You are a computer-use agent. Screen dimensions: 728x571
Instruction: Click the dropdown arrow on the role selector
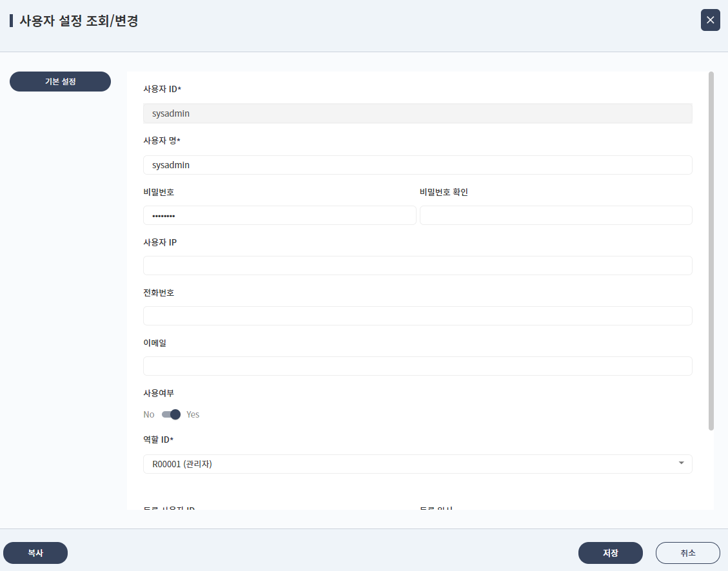[x=682, y=463]
